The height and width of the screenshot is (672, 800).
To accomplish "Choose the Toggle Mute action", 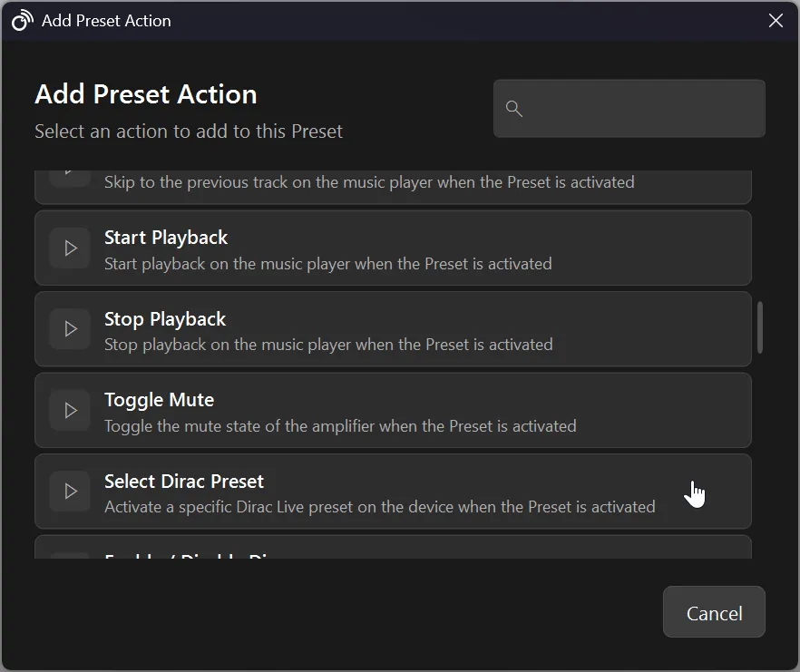I will 393,410.
